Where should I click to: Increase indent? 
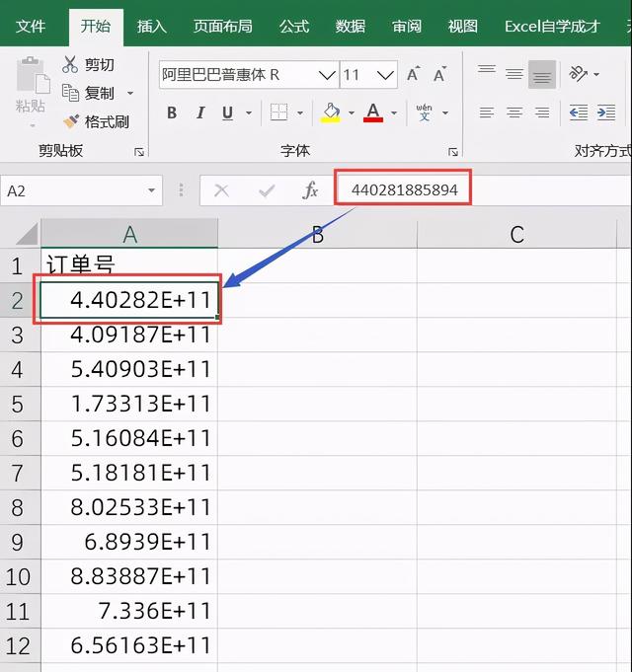606,112
